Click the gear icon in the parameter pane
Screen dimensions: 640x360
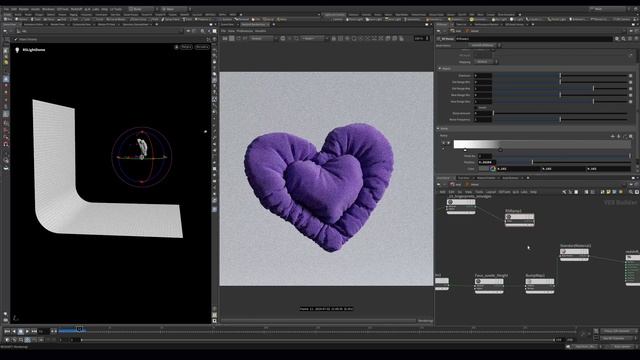(617, 39)
